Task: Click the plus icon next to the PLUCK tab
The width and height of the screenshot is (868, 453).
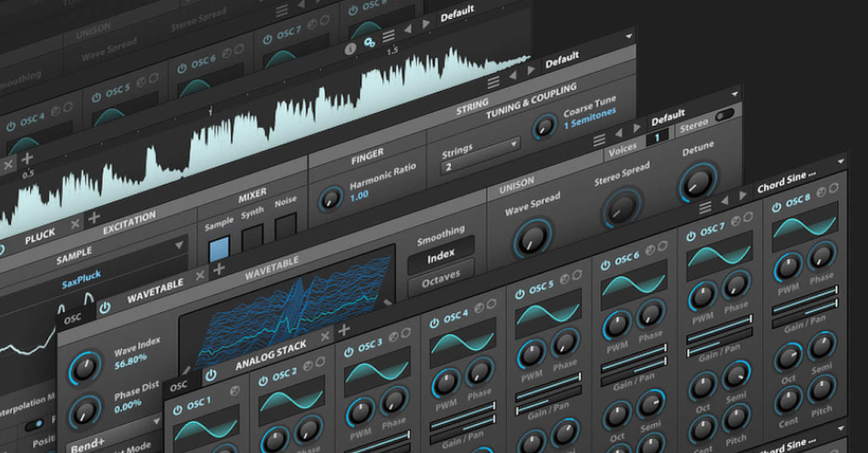Action: tap(94, 218)
